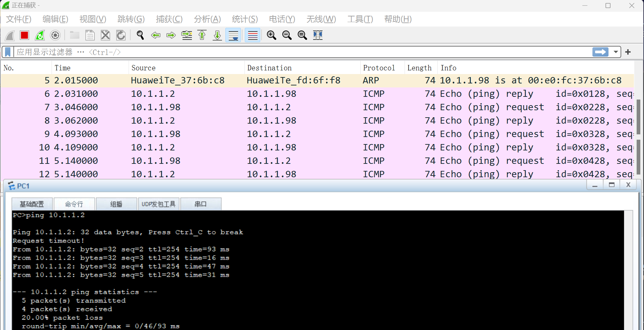
Task: Go back to previous packet arrow
Action: pos(156,35)
